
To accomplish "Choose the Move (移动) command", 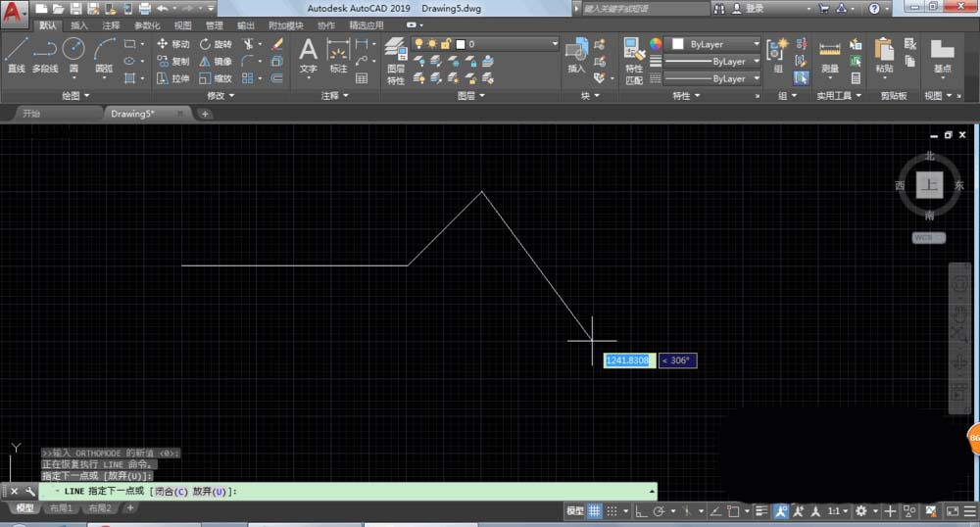I will (x=172, y=44).
